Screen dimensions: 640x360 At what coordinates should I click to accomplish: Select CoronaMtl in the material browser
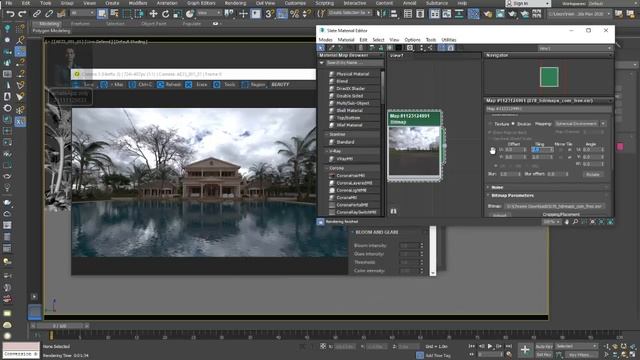[x=347, y=198]
